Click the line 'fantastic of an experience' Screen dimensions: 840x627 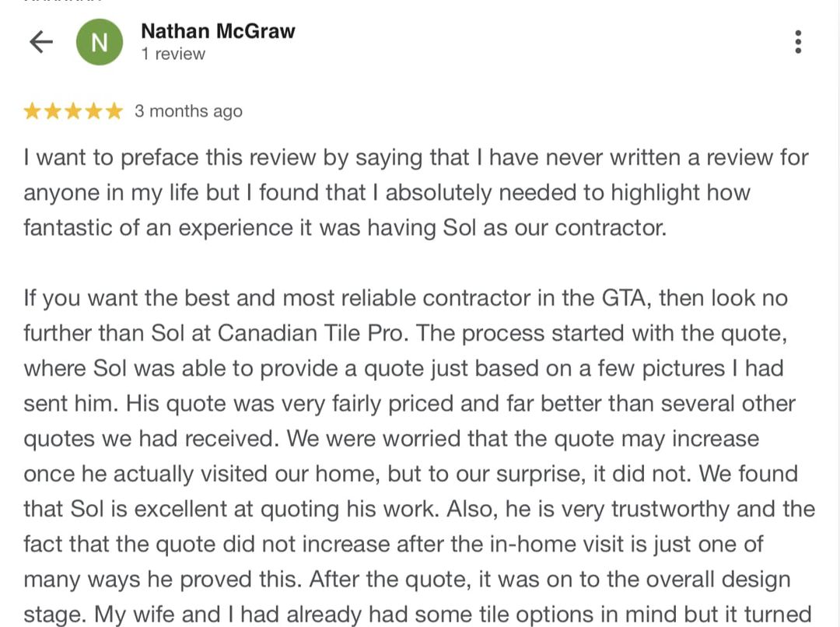[x=345, y=228]
